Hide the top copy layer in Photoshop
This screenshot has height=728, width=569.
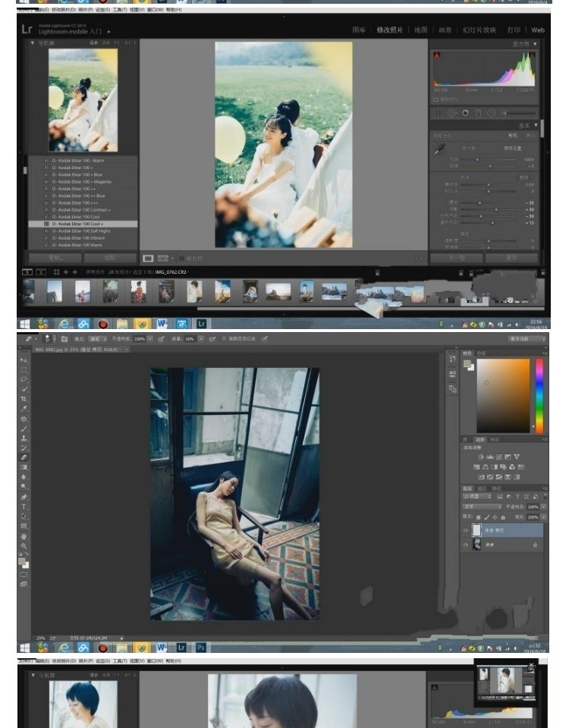tap(466, 530)
